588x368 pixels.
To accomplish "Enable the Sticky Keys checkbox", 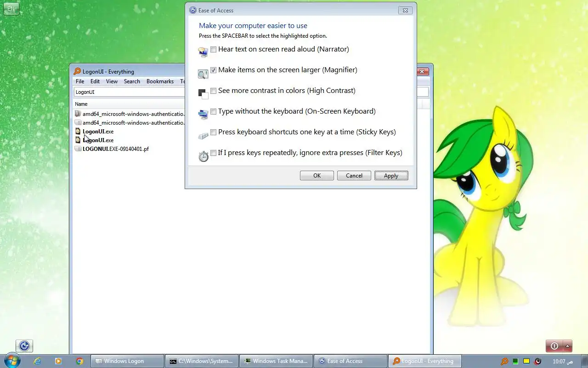I will pyautogui.click(x=213, y=132).
